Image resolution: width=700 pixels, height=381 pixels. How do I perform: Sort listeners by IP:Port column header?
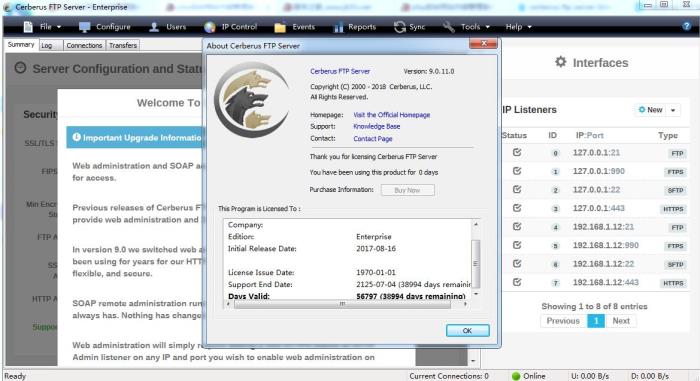(589, 135)
